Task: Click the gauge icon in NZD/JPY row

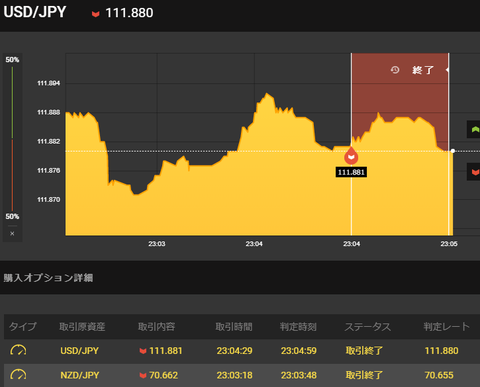Action: 18,375
